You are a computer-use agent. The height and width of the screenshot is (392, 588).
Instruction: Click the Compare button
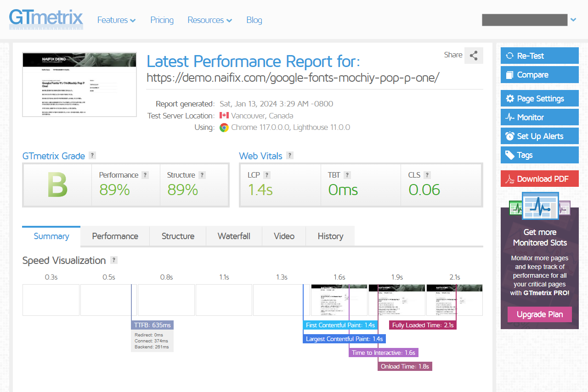click(540, 74)
